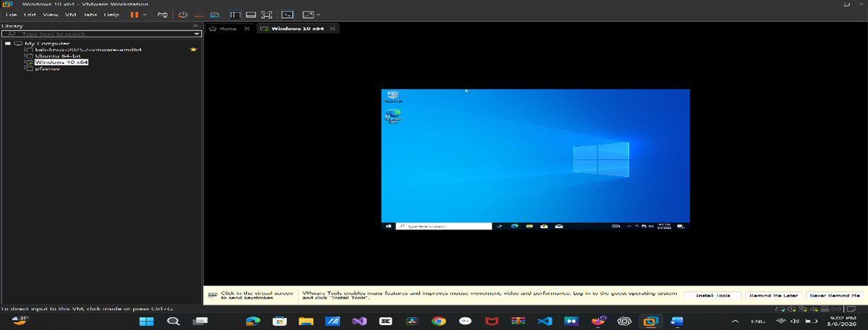Open Visual Studio on the host taskbar
868x330 pixels.
click(359, 322)
